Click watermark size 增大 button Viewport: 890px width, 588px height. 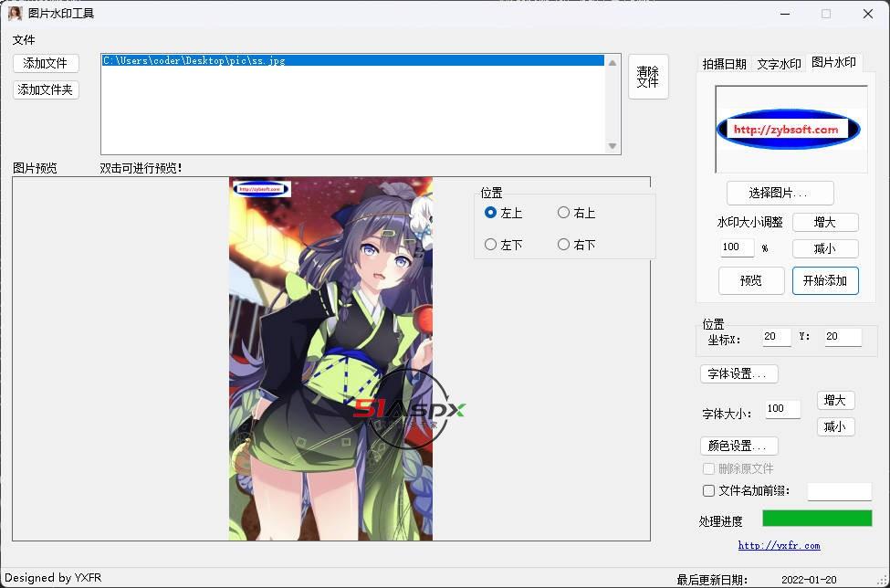click(x=825, y=223)
